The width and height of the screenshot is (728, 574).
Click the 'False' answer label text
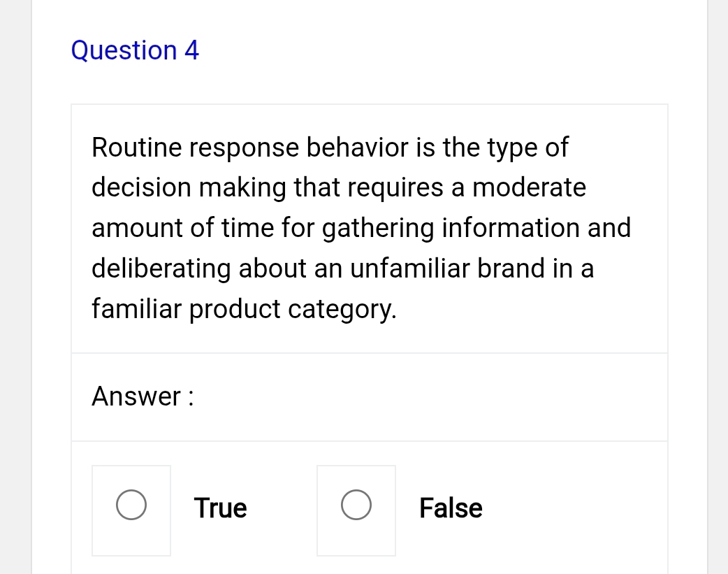pyautogui.click(x=451, y=508)
